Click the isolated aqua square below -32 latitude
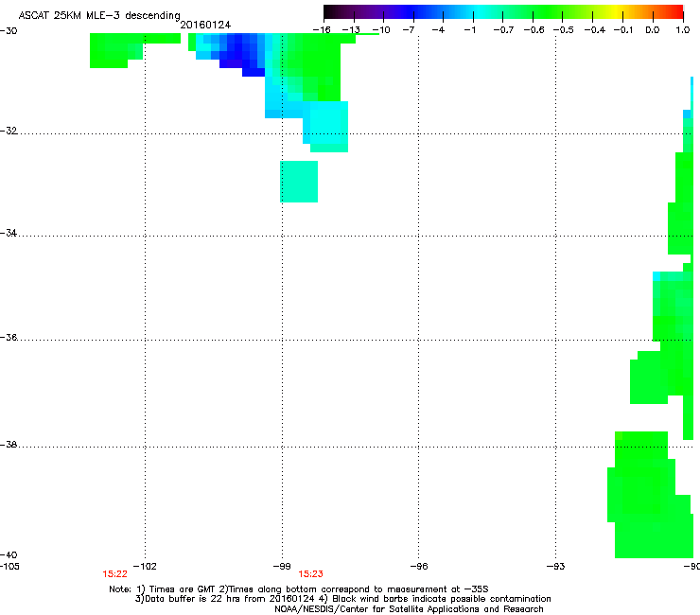 (x=299, y=182)
